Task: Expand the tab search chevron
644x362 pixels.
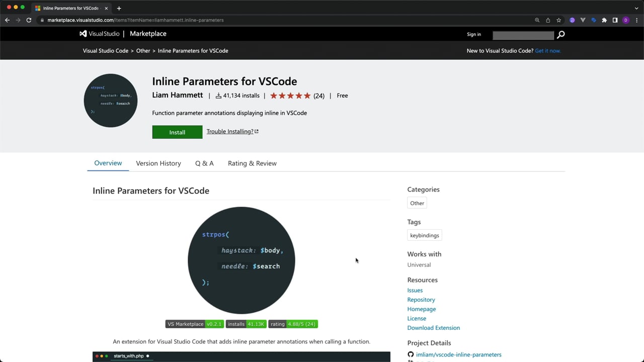Action: [x=636, y=8]
